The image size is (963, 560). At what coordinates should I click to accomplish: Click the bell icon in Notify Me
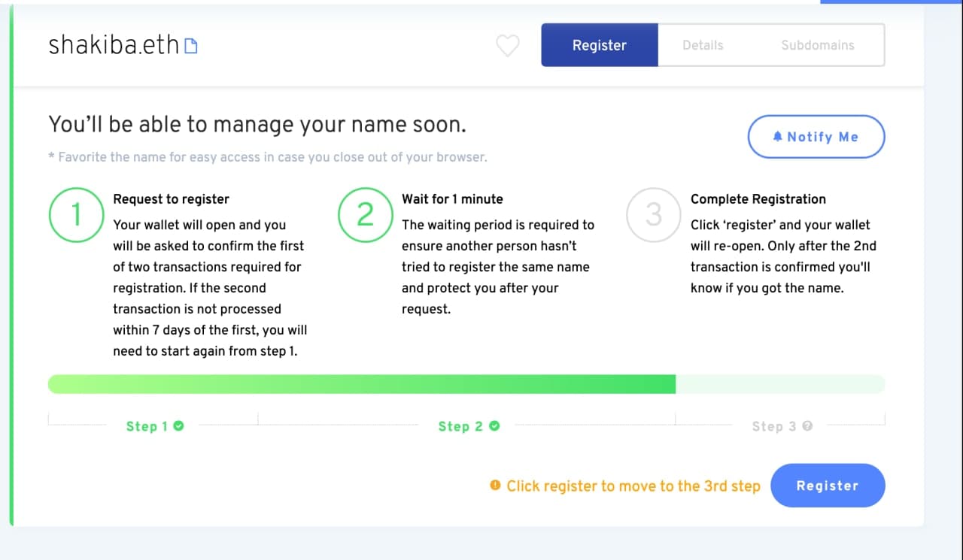(x=778, y=137)
